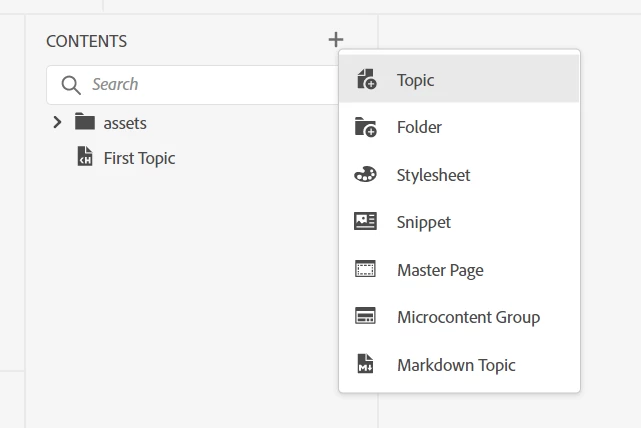
Task: Click the Markdown Topic icon
Action: pos(365,365)
